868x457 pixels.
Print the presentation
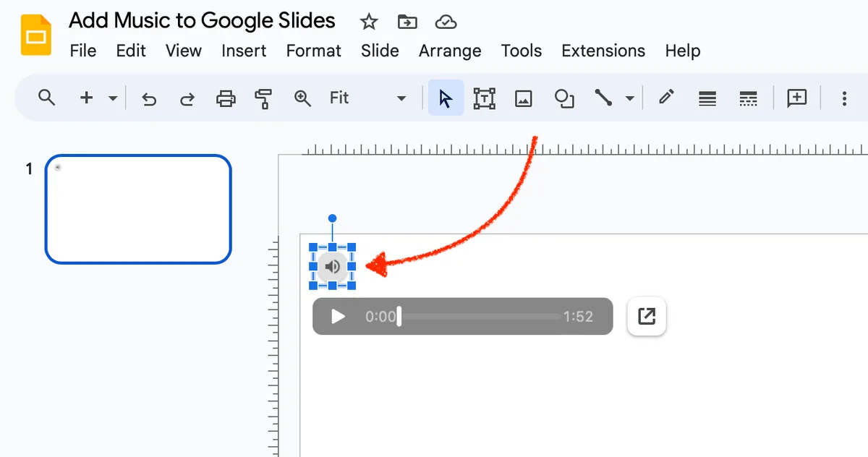[226, 98]
